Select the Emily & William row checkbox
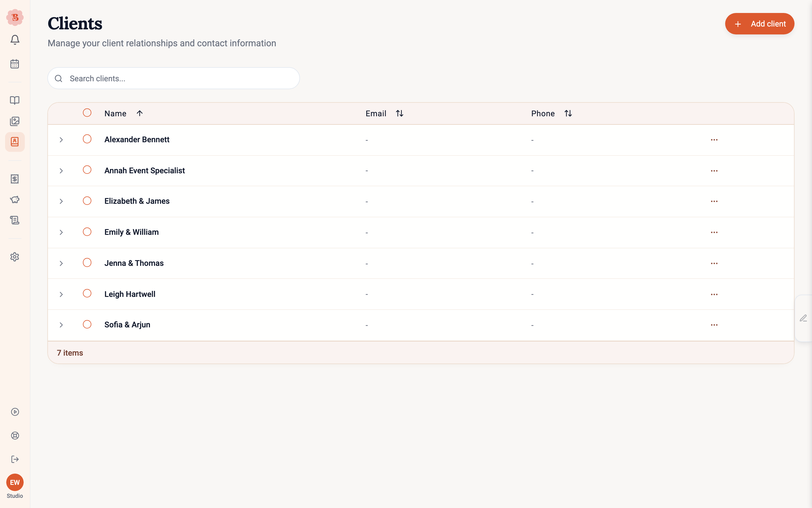 tap(87, 231)
